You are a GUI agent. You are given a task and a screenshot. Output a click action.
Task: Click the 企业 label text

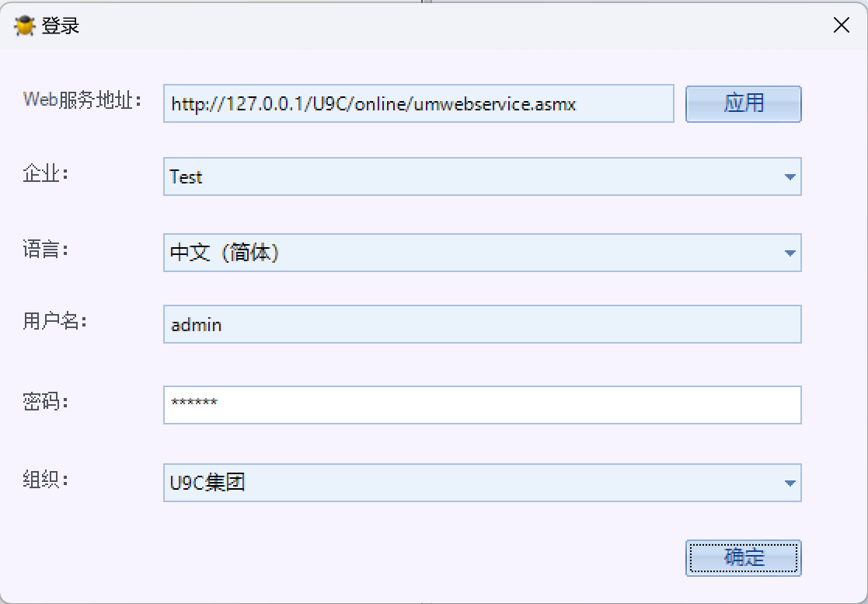46,173
